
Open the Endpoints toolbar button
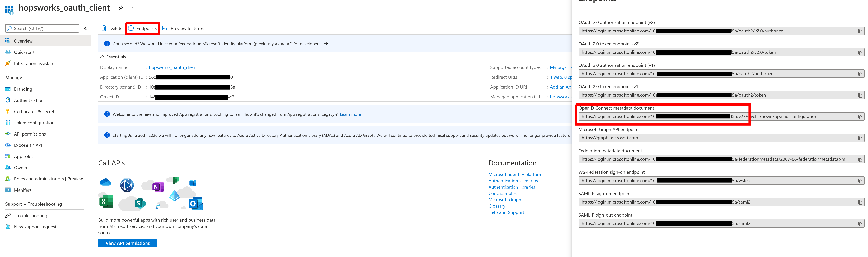[x=143, y=28]
